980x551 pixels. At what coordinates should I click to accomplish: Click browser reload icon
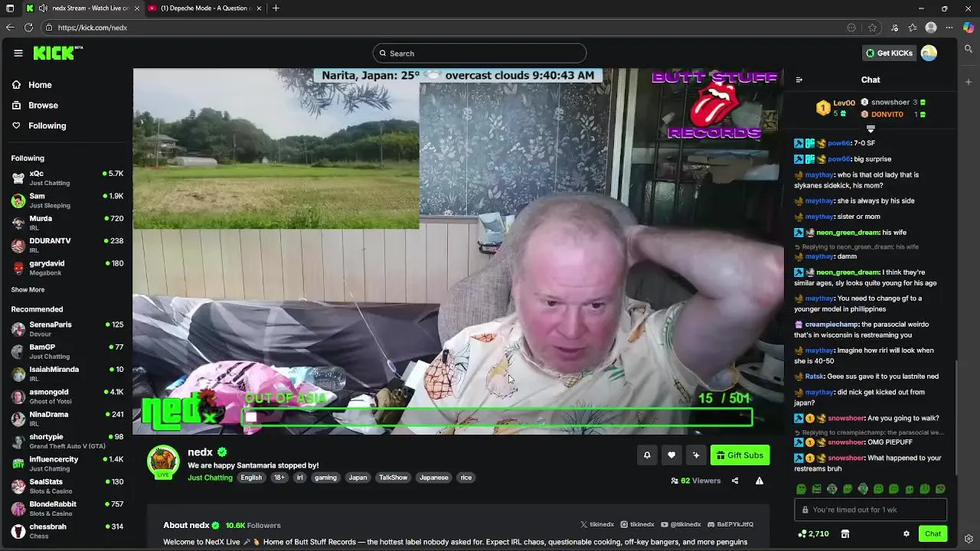28,28
